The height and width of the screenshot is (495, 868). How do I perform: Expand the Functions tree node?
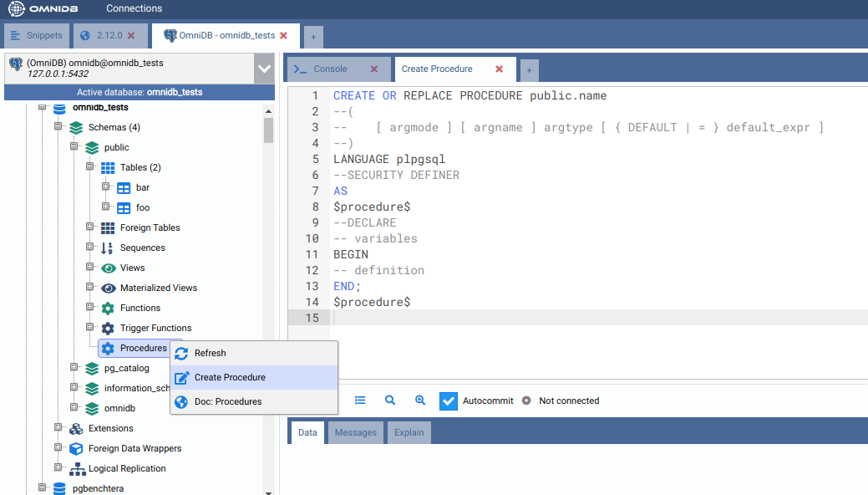pyautogui.click(x=90, y=308)
